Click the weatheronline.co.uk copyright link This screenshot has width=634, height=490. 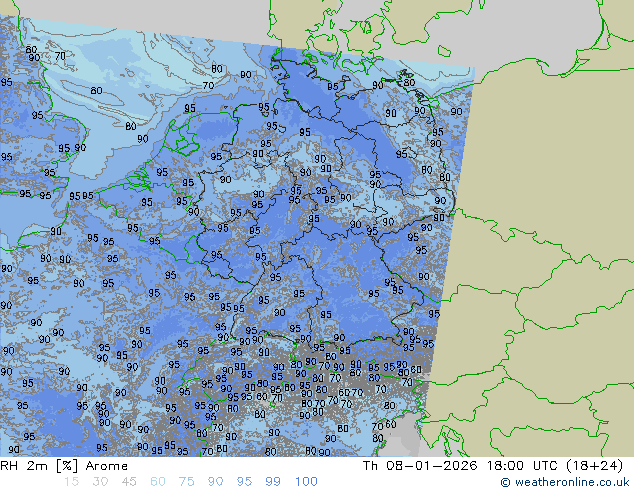click(565, 482)
